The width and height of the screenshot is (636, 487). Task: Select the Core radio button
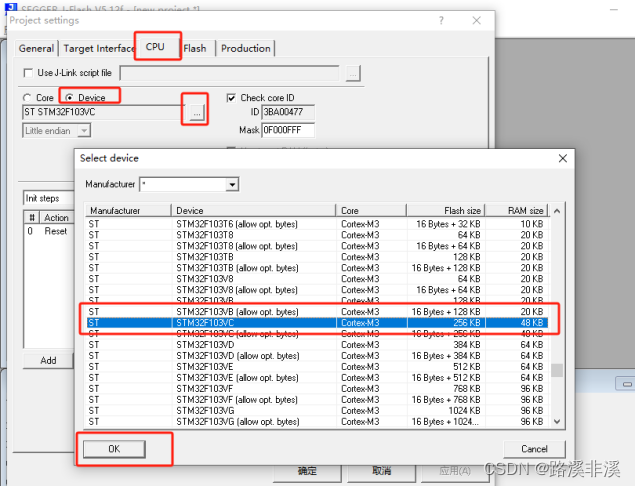(27, 98)
